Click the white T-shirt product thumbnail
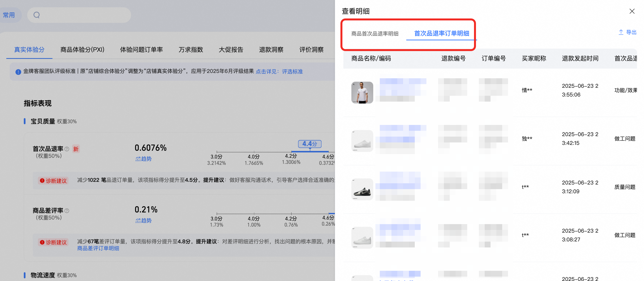The image size is (644, 281). [362, 92]
